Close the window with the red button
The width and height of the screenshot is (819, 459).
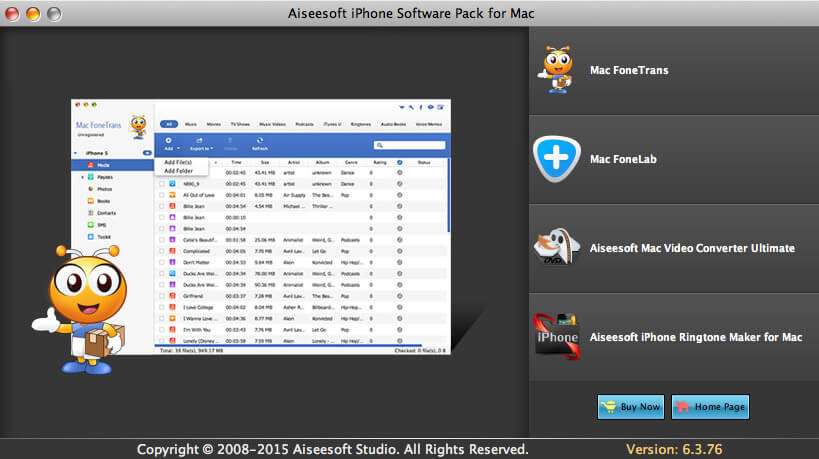click(13, 14)
